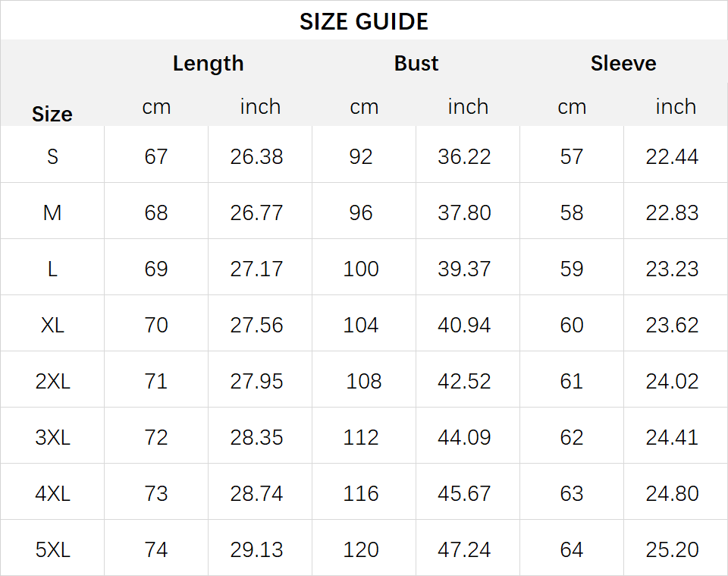Select the Sleeve column header
This screenshot has width=728, height=576.
click(x=623, y=63)
